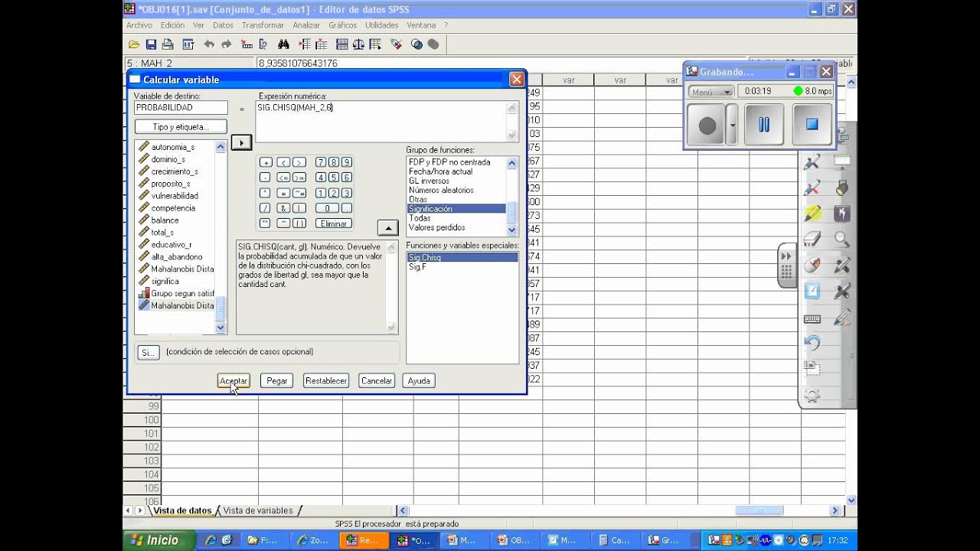Screen dimensions: 980x551
Task: Click into the Expresión numérica box
Action: pyautogui.click(x=387, y=122)
